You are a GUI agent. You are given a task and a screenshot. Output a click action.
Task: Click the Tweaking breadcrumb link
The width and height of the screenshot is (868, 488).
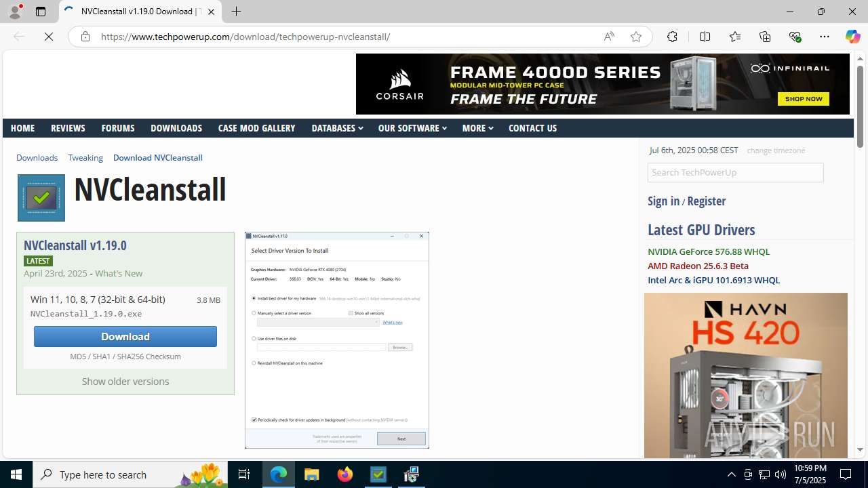pyautogui.click(x=85, y=157)
